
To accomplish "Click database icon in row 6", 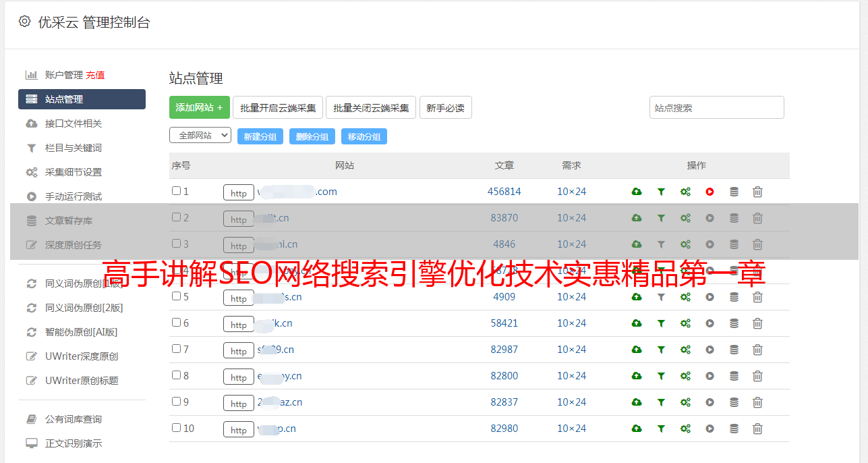I will coord(734,323).
